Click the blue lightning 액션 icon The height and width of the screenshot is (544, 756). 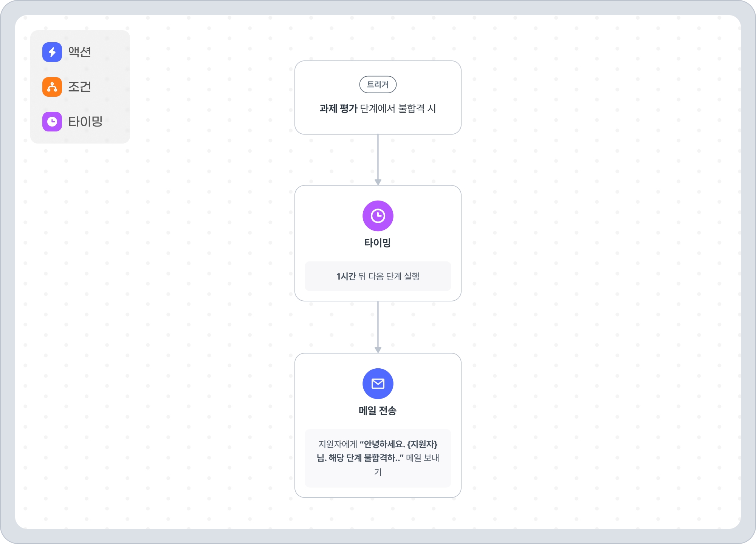point(52,52)
